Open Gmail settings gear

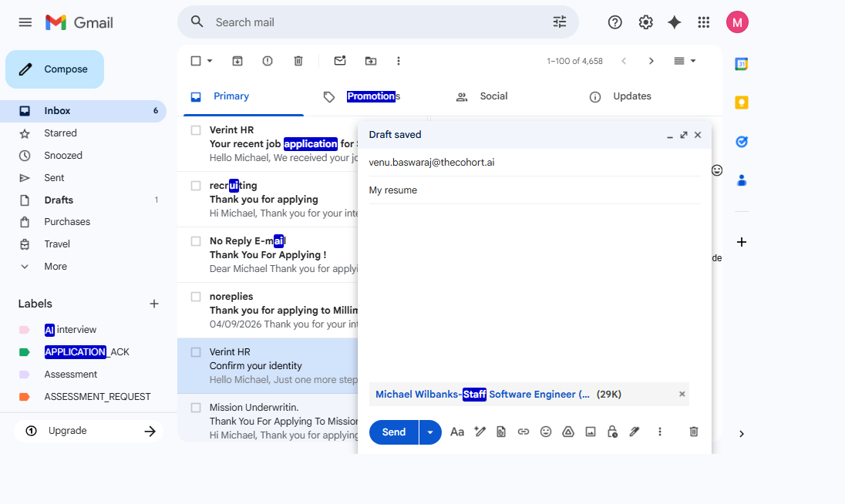pos(646,22)
